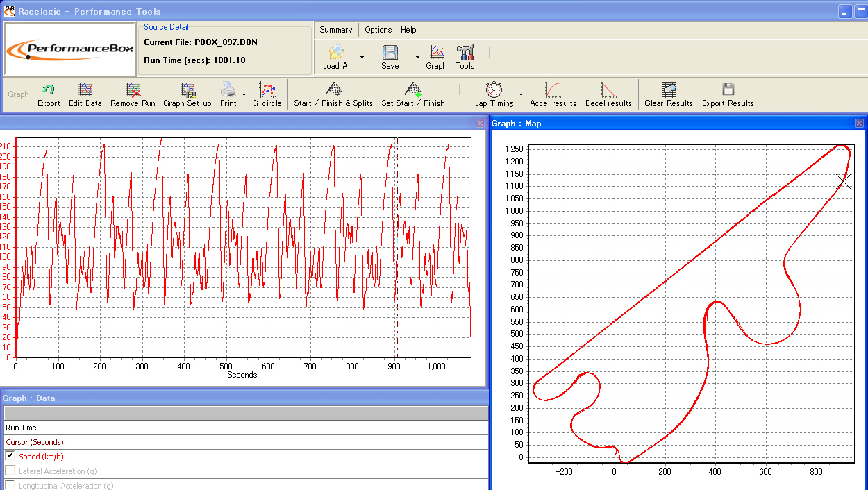Open the Options menu
Screen dimensions: 868x490
coord(378,30)
